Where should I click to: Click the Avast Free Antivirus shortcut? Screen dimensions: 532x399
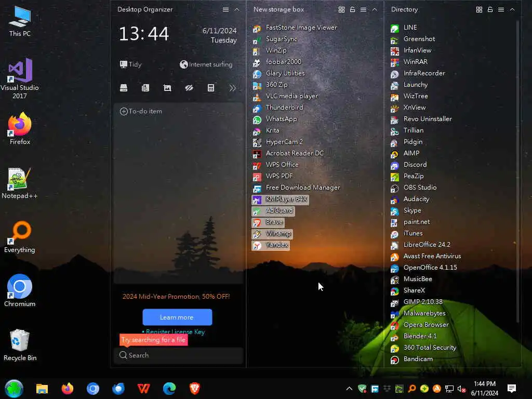click(x=426, y=257)
